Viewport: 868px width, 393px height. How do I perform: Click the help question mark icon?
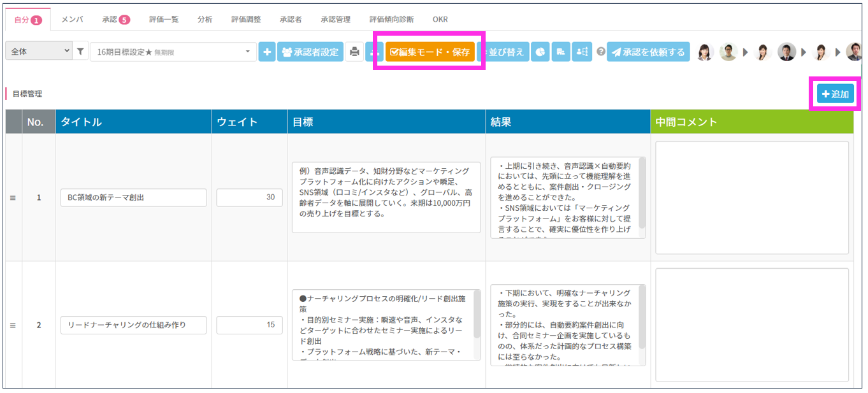coord(600,52)
